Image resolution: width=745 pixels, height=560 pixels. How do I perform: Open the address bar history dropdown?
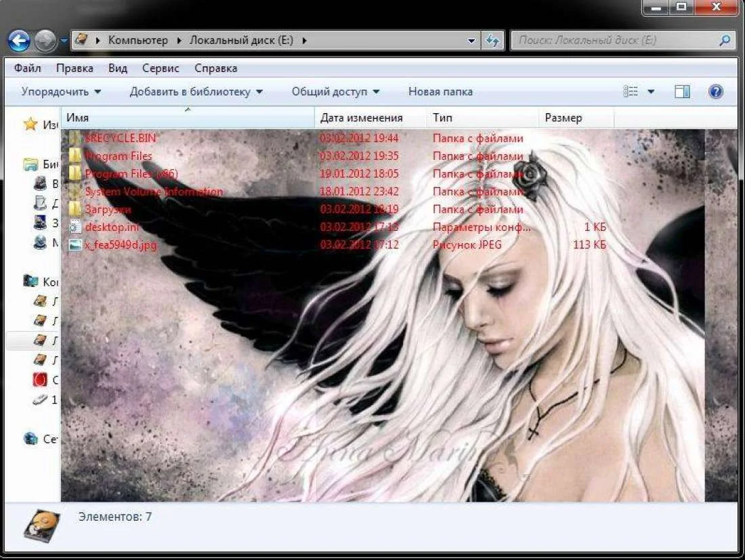click(471, 41)
